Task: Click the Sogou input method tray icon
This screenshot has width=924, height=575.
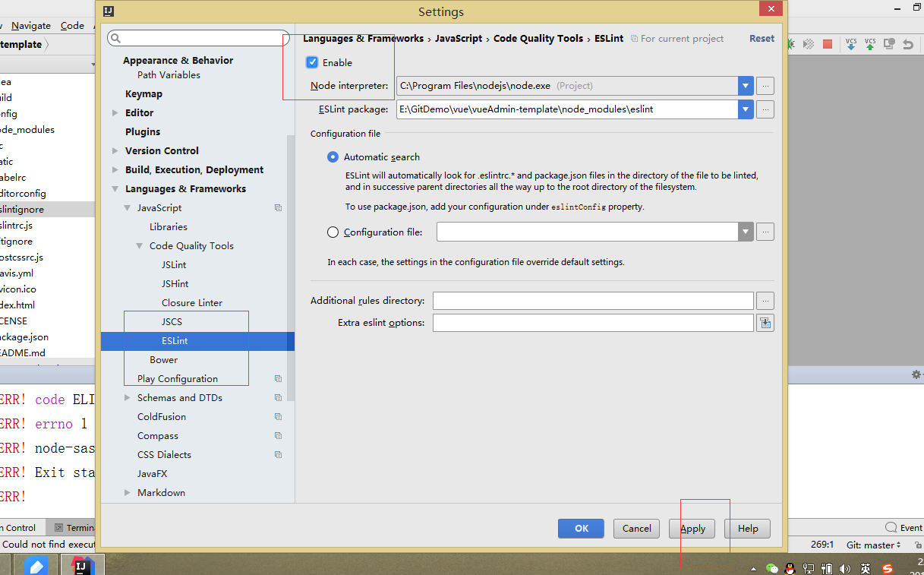Action: (888, 568)
